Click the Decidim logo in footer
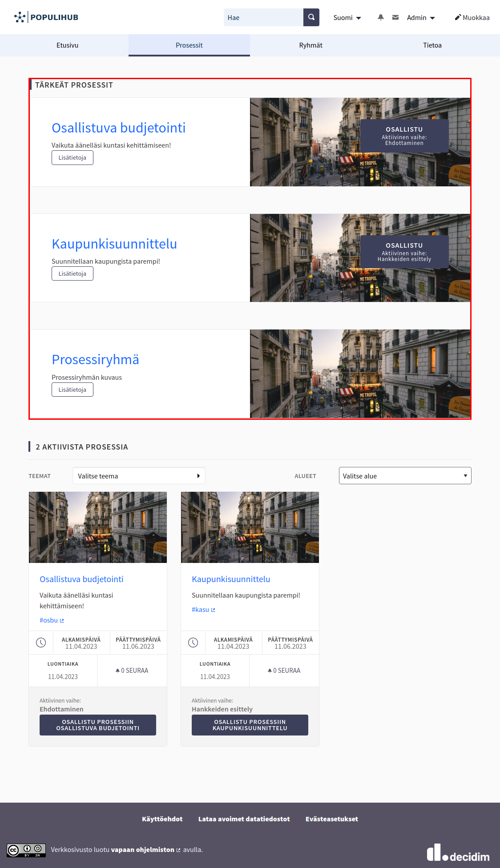Image resolution: width=500 pixels, height=868 pixels. 458,853
